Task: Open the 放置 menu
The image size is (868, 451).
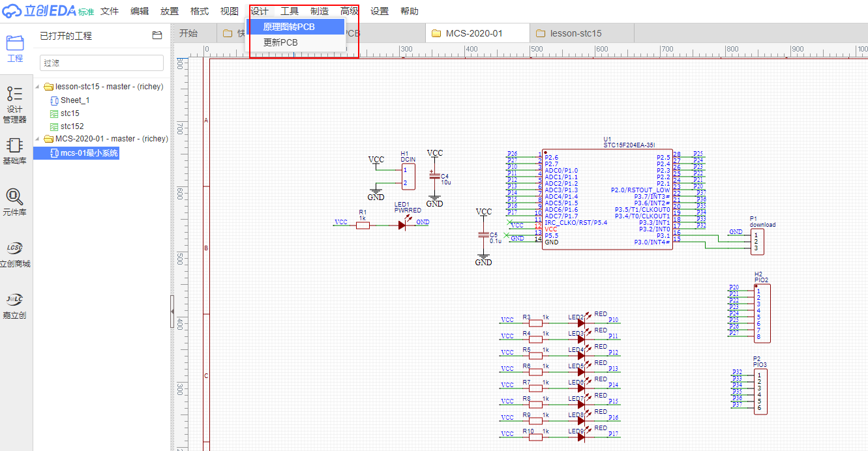Action: click(x=170, y=11)
